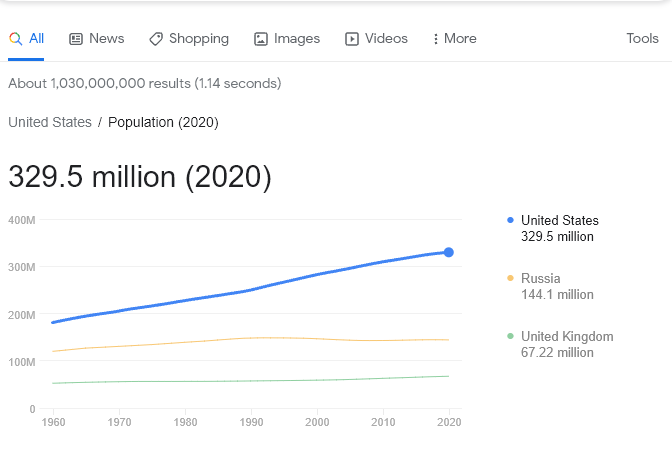Click the orange Russia legend dot
The width and height of the screenshot is (672, 450).
point(510,278)
